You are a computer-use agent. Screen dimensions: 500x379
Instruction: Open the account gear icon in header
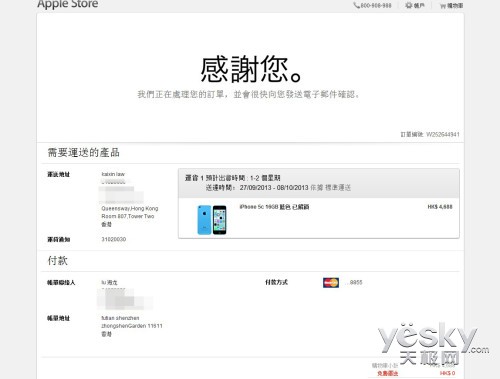409,5
